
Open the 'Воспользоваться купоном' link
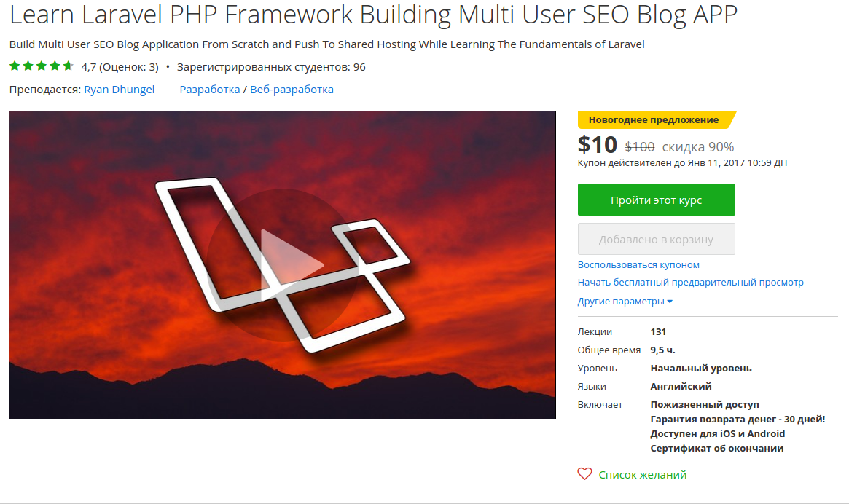tap(638, 264)
